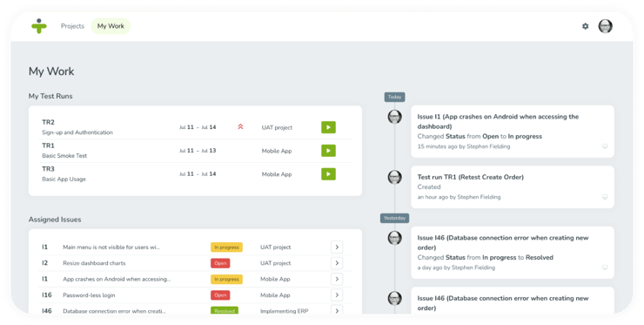Click Open badge on 'Password-less login'
The height and width of the screenshot is (325, 644).
click(220, 295)
